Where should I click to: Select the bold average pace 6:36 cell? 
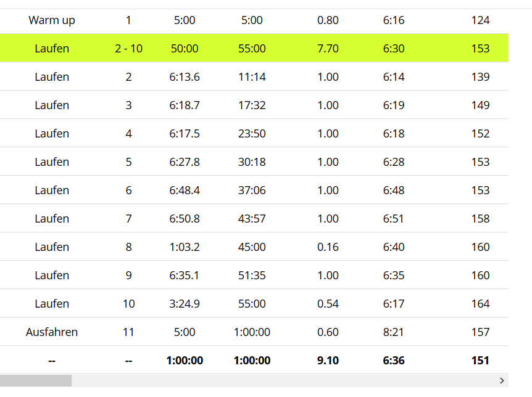click(x=394, y=361)
